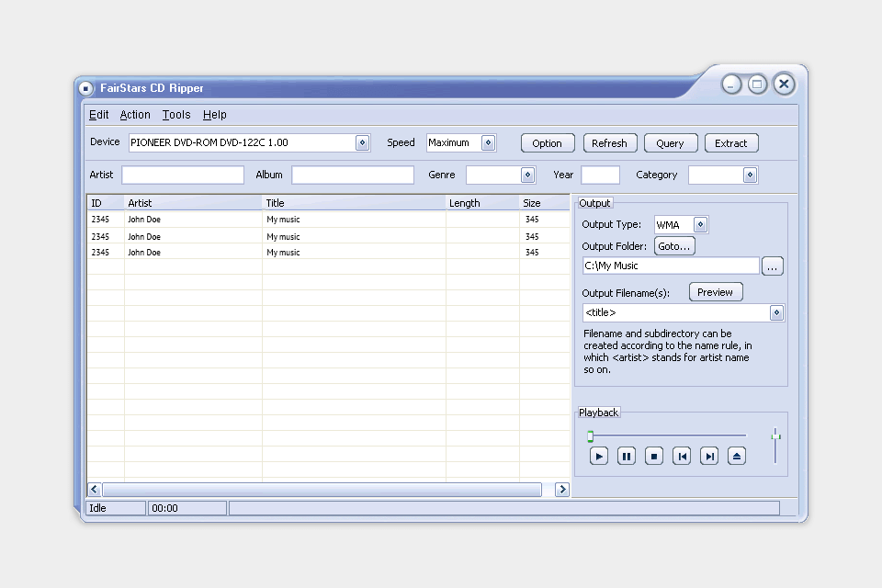Open the Action menu
Image resolution: width=882 pixels, height=588 pixels.
135,115
